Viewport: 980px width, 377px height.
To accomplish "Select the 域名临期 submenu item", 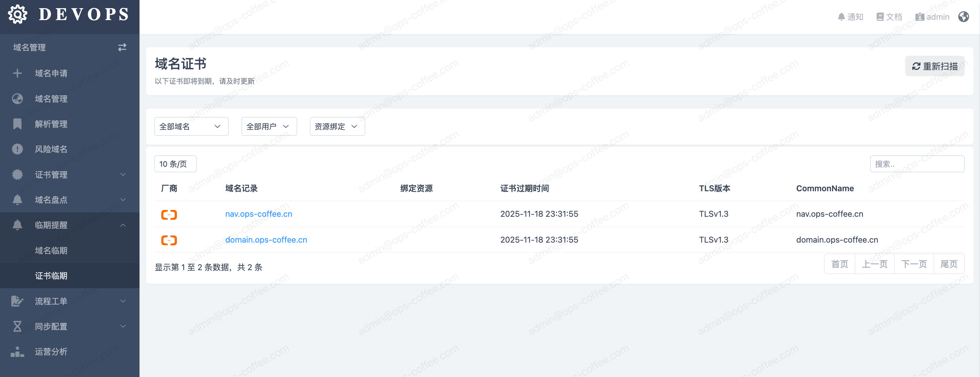I will [51, 250].
